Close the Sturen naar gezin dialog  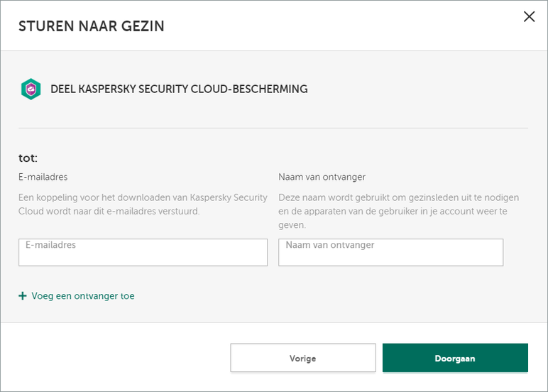click(x=529, y=17)
